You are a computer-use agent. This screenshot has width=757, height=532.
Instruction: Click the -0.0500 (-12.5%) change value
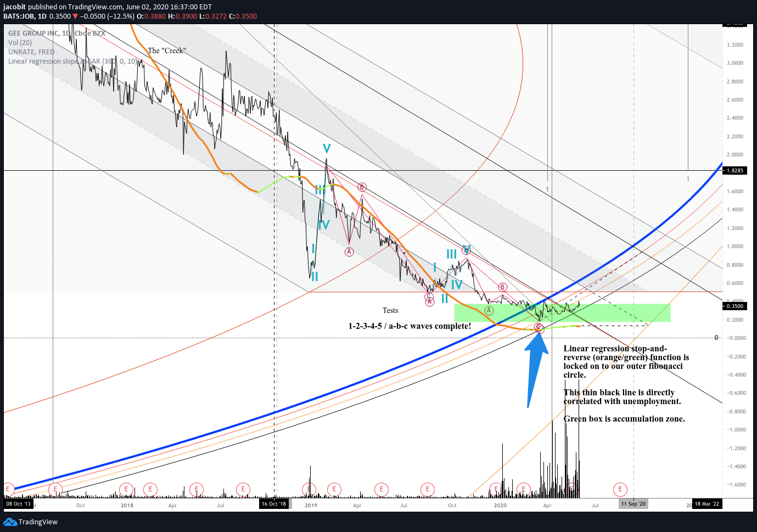107,16
